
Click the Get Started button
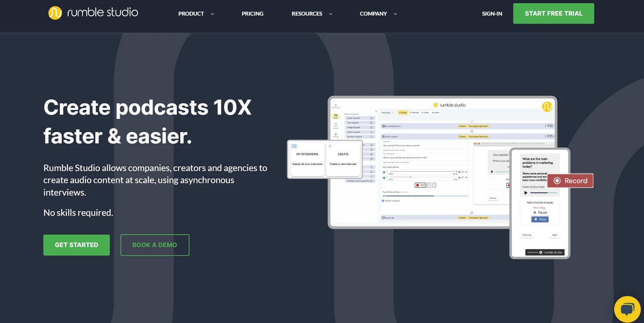[76, 245]
